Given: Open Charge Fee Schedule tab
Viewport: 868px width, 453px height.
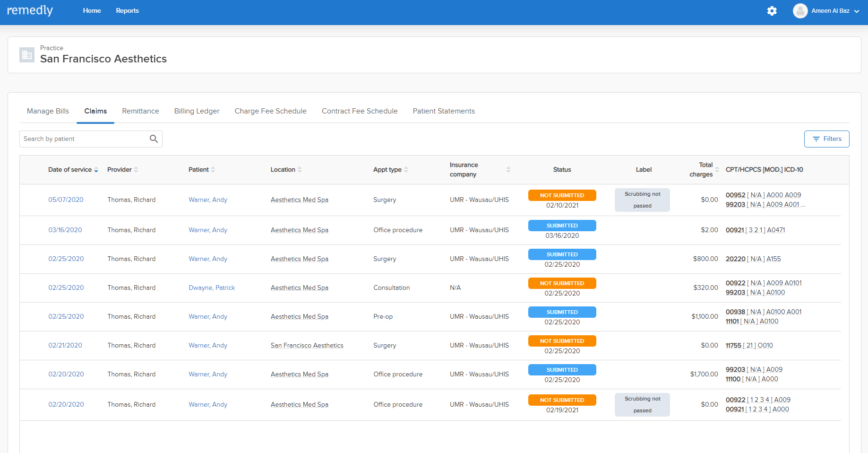Looking at the screenshot, I should pyautogui.click(x=270, y=111).
